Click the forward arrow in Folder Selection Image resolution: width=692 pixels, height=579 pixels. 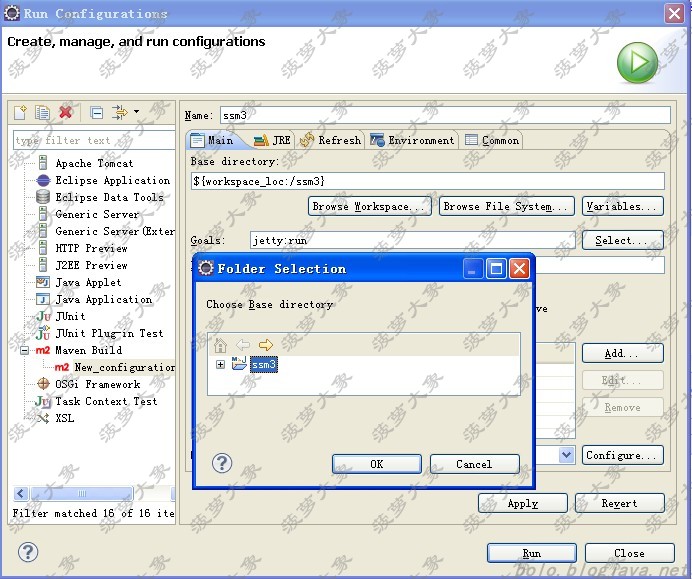tap(266, 345)
